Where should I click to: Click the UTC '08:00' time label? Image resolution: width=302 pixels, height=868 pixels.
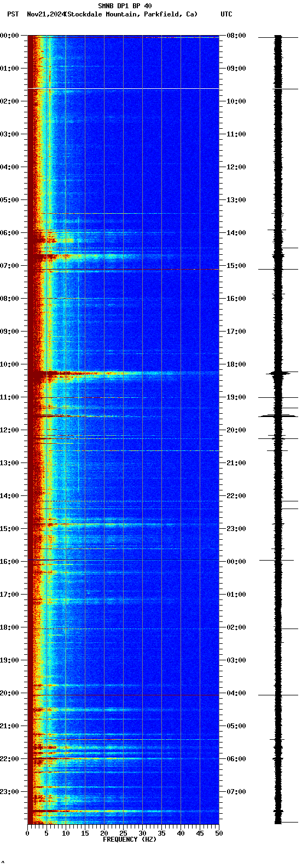coord(236,36)
